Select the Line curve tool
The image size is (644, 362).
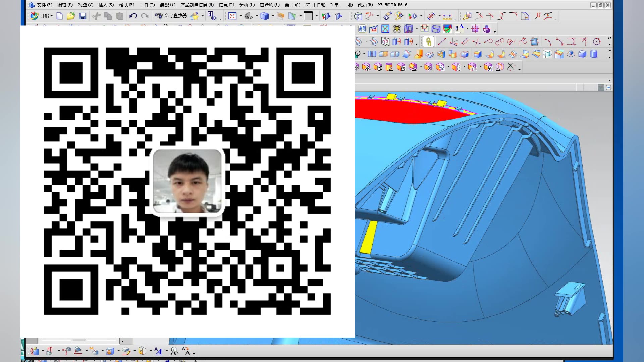(442, 42)
